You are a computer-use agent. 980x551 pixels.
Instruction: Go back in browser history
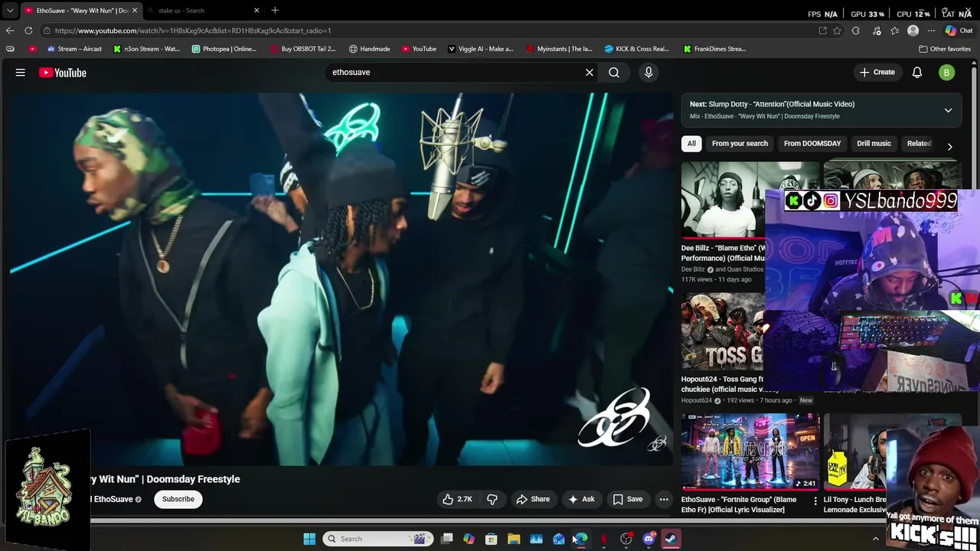(10, 31)
